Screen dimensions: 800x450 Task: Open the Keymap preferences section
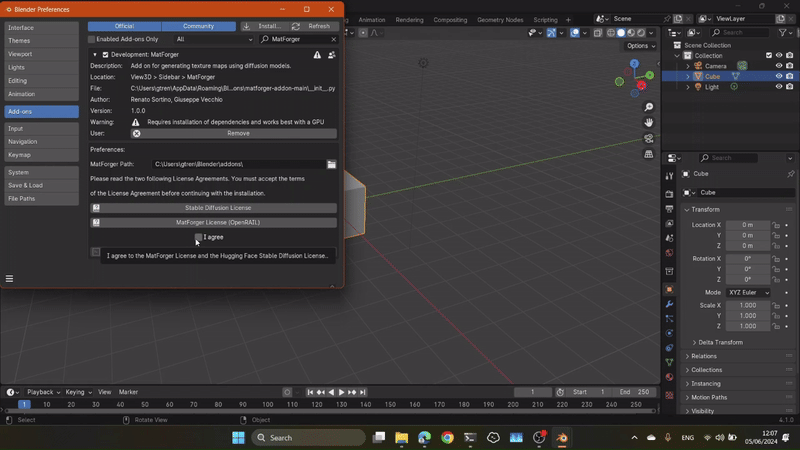[41, 155]
